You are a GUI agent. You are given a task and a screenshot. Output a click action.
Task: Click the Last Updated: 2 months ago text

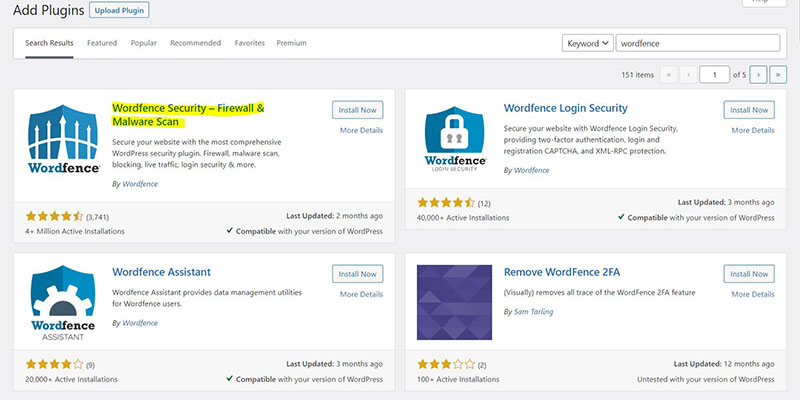tap(334, 216)
